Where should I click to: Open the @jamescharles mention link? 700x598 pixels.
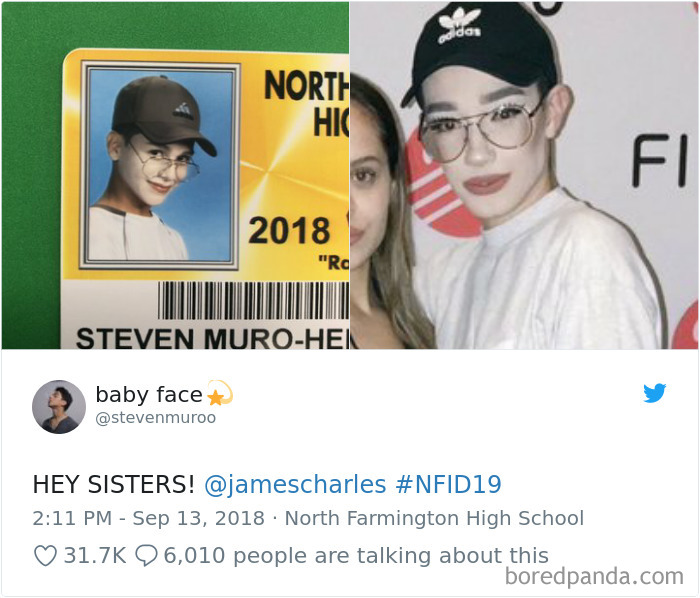(x=295, y=484)
